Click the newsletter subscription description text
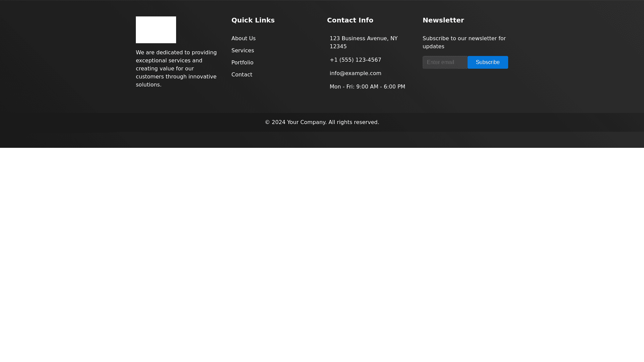Image resolution: width=644 pixels, height=362 pixels. [x=464, y=43]
